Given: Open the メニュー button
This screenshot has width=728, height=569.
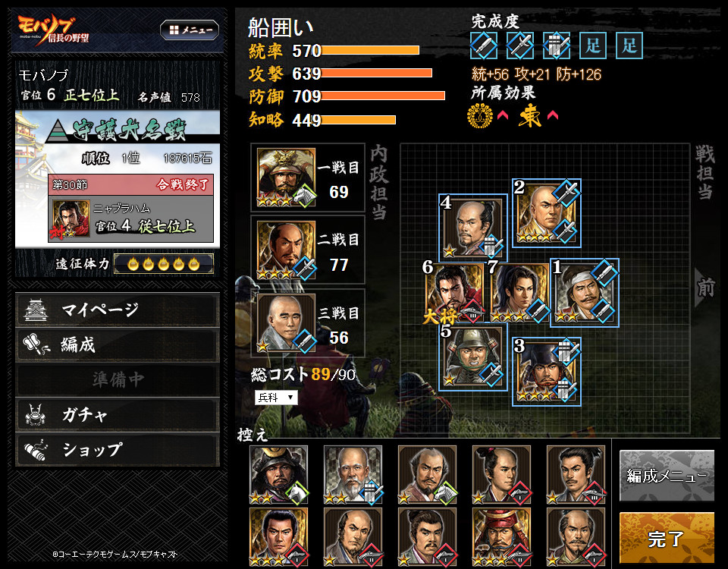Looking at the screenshot, I should 190,30.
